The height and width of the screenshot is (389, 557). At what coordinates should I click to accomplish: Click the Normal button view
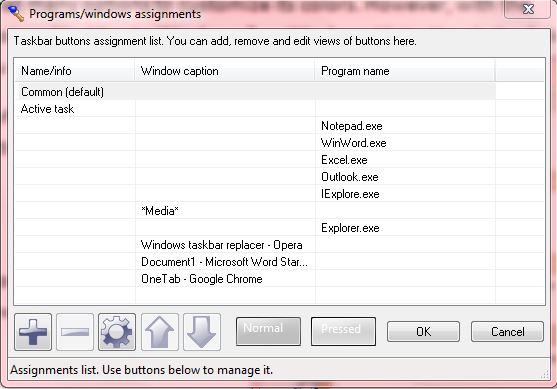pos(269,331)
